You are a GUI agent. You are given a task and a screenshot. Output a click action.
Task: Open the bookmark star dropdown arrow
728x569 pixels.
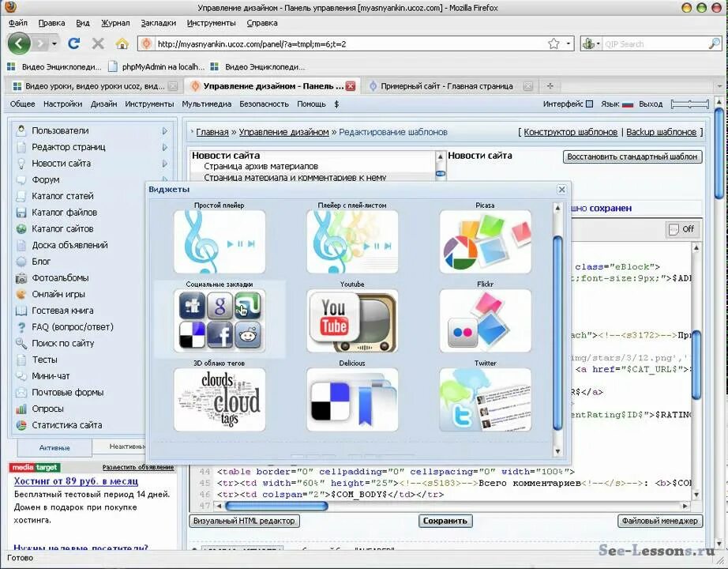click(569, 43)
